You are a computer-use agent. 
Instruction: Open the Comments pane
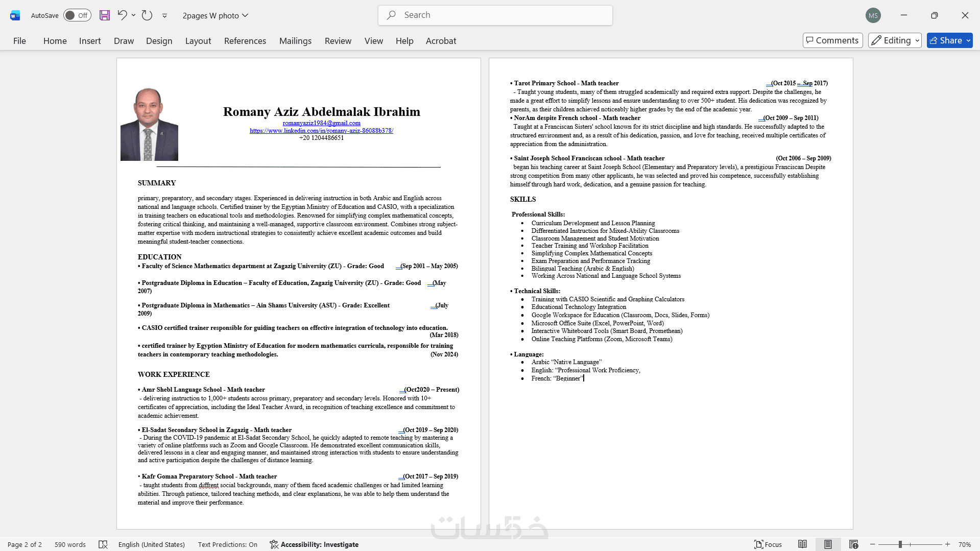click(x=833, y=40)
